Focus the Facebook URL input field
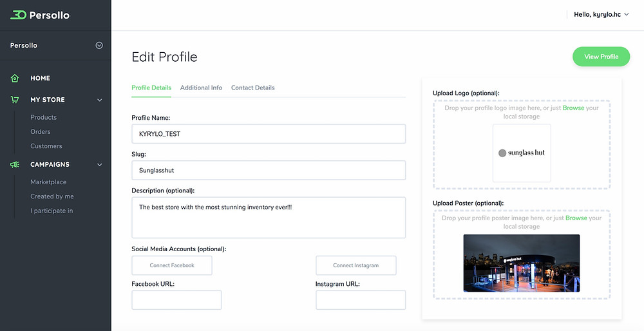The height and width of the screenshot is (331, 644). pos(176,300)
